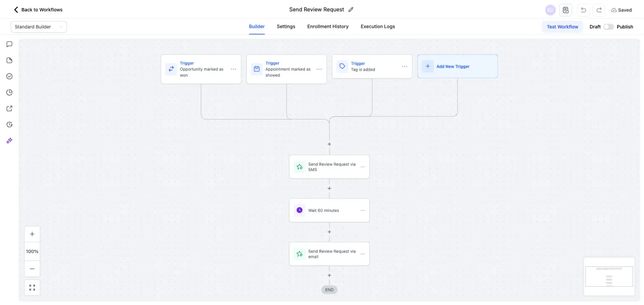
Task: Open the notes icon beside the user avatar
Action: [x=566, y=10]
